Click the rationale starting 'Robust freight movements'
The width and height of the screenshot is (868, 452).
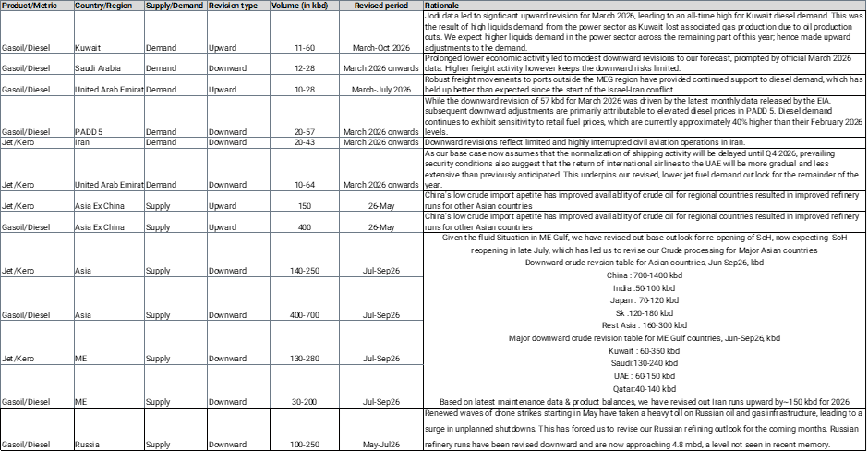(644, 85)
